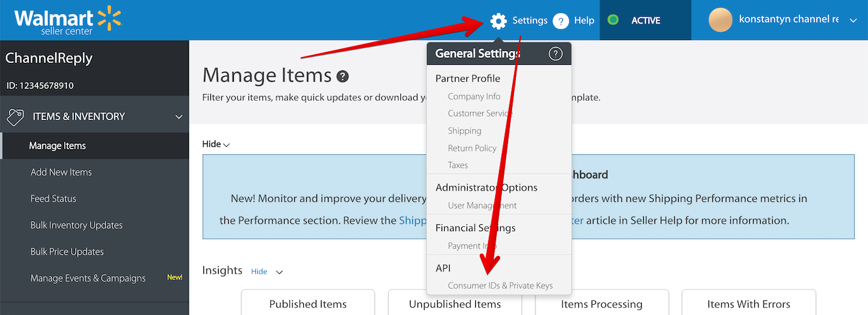Click the API heading in settings menu
The image size is (868, 315).
443,269
